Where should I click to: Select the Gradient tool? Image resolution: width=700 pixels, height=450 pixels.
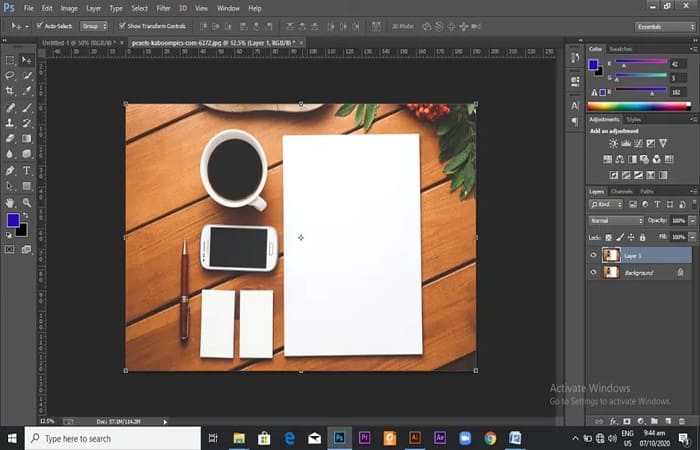tap(27, 139)
